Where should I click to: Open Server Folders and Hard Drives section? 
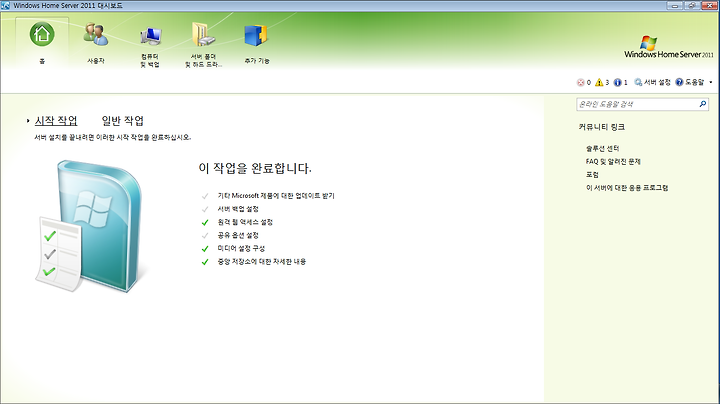pos(203,45)
